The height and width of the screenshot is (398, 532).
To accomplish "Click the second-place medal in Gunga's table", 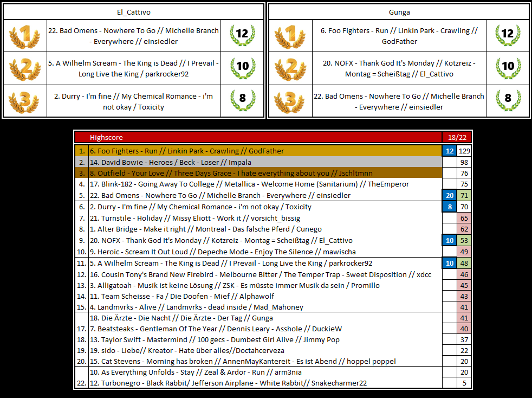I will [290, 69].
